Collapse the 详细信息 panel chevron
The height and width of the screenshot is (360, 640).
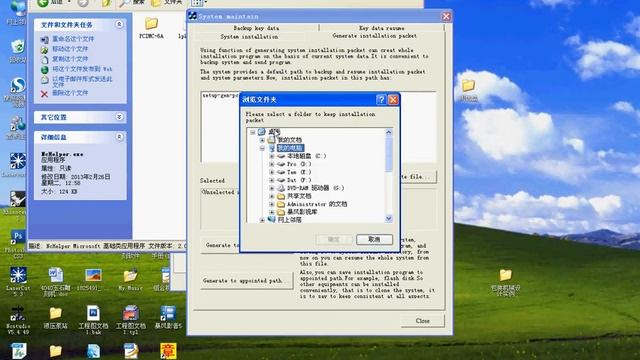coord(119,137)
